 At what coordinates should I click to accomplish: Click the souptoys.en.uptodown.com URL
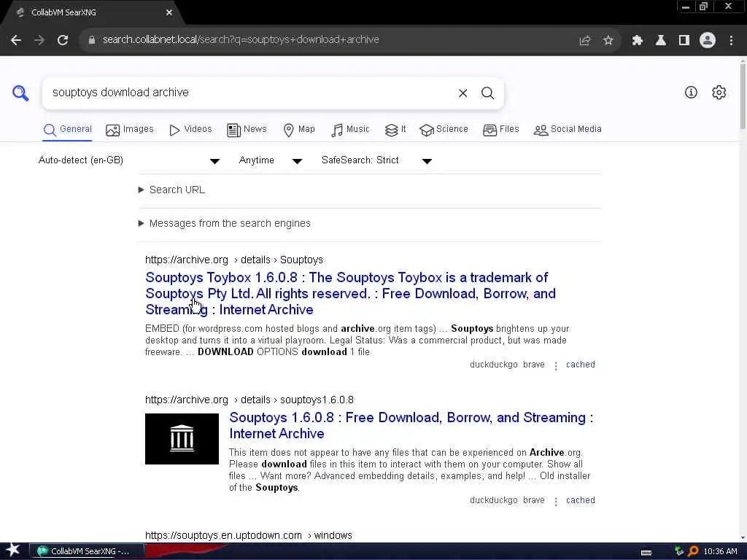click(x=248, y=535)
